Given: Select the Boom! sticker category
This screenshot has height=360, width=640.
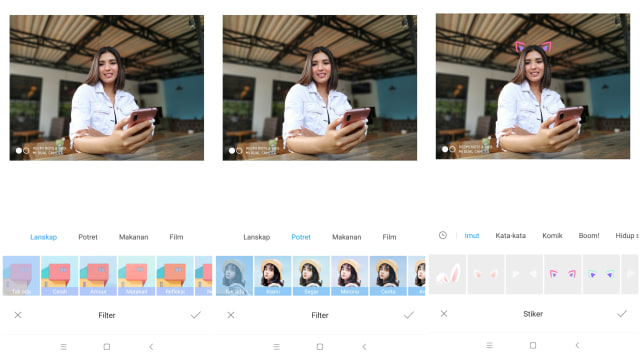Looking at the screenshot, I should pyautogui.click(x=589, y=236).
